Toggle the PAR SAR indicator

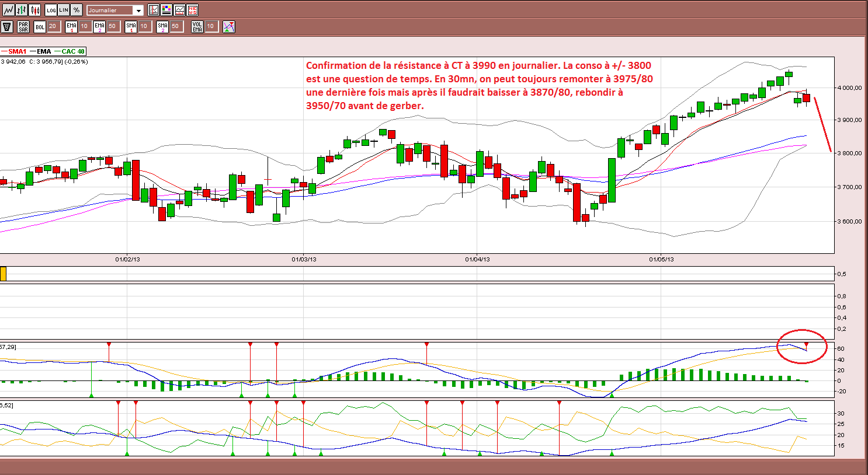(x=23, y=27)
